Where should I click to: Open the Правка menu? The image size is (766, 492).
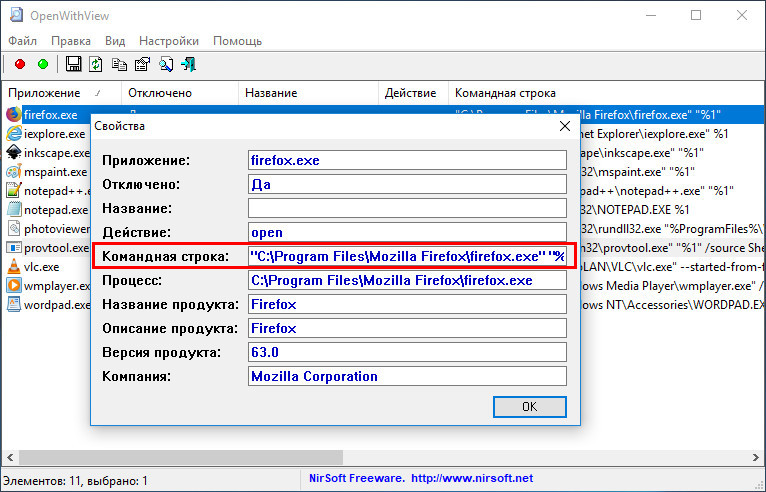(x=71, y=41)
